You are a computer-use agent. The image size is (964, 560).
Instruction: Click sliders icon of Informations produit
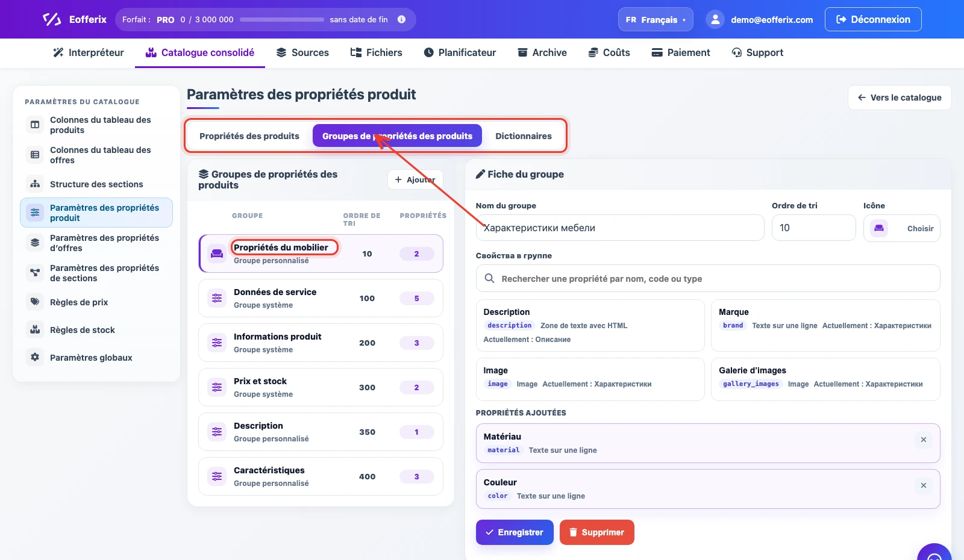(x=217, y=343)
